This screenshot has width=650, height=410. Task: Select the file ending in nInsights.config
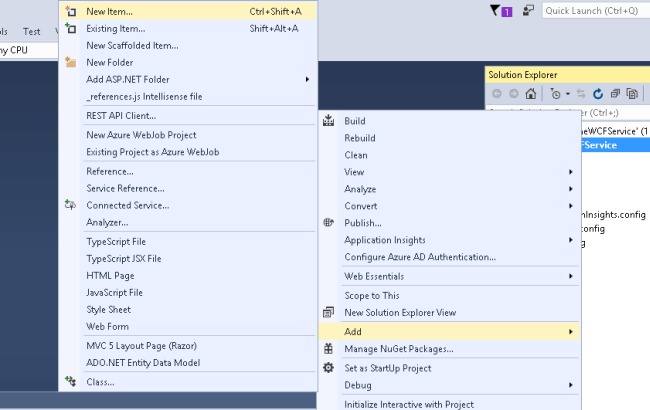(615, 215)
